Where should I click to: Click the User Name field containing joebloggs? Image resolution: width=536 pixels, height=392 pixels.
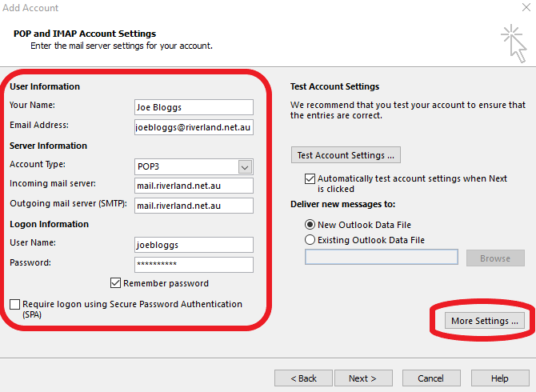pyautogui.click(x=194, y=245)
